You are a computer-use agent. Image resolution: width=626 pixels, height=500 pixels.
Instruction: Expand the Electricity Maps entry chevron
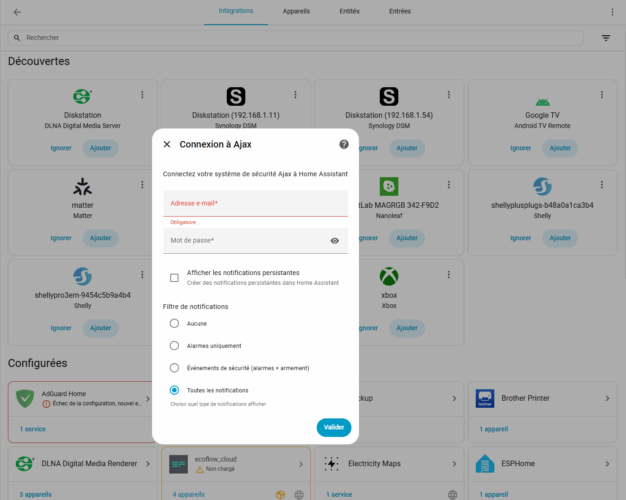(454, 464)
